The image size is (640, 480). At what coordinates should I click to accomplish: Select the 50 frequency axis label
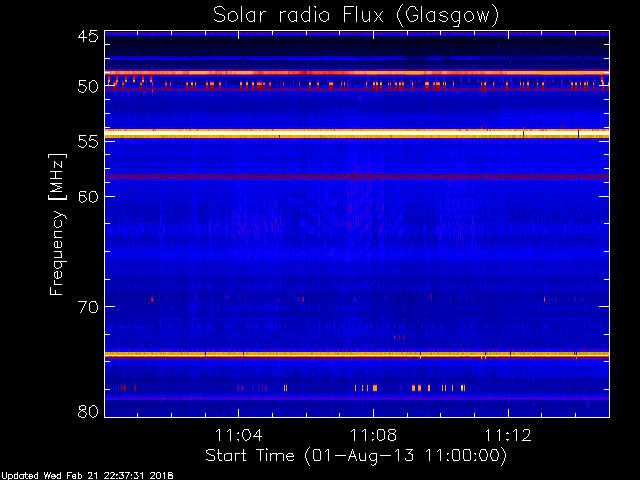pyautogui.click(x=88, y=87)
